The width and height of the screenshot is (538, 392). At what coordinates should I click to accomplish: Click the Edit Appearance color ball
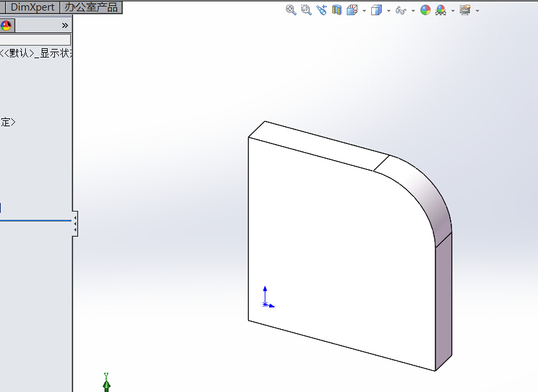click(x=426, y=10)
